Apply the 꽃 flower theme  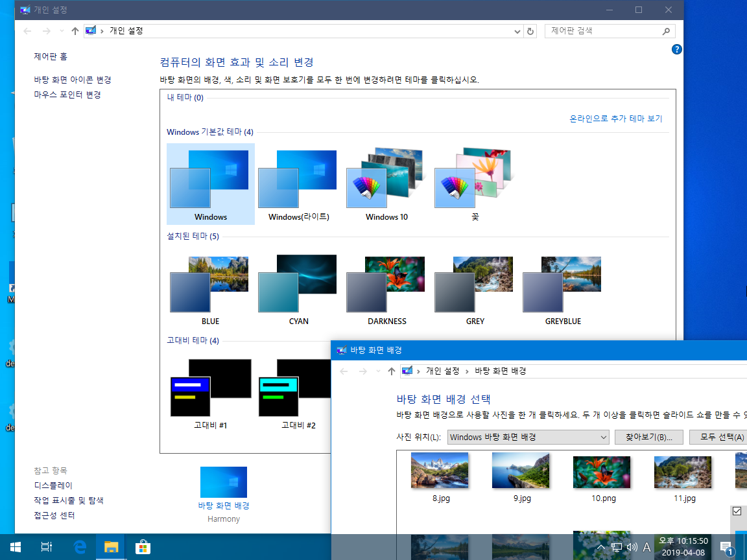(x=475, y=184)
